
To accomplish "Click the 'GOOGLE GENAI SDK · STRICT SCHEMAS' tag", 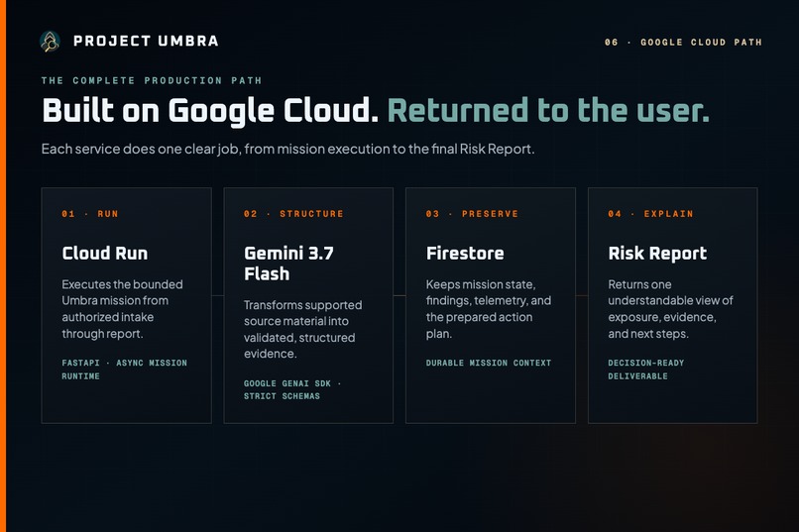I will pos(292,389).
